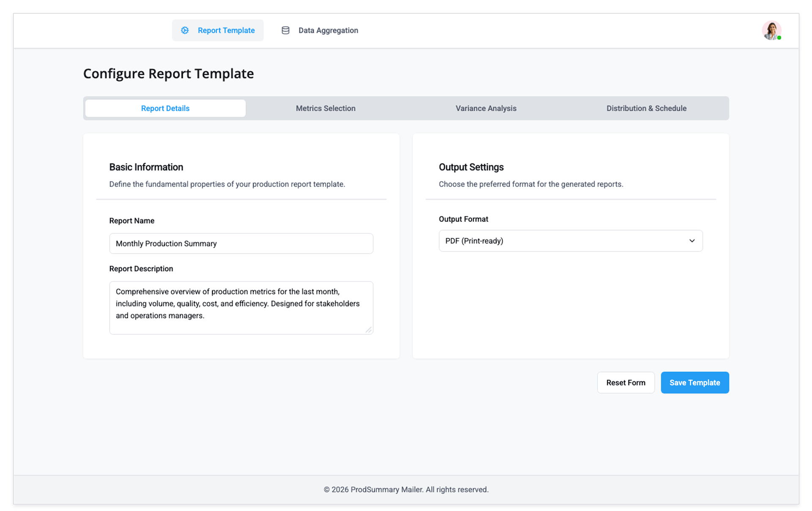Click the Report Description field label

[141, 269]
